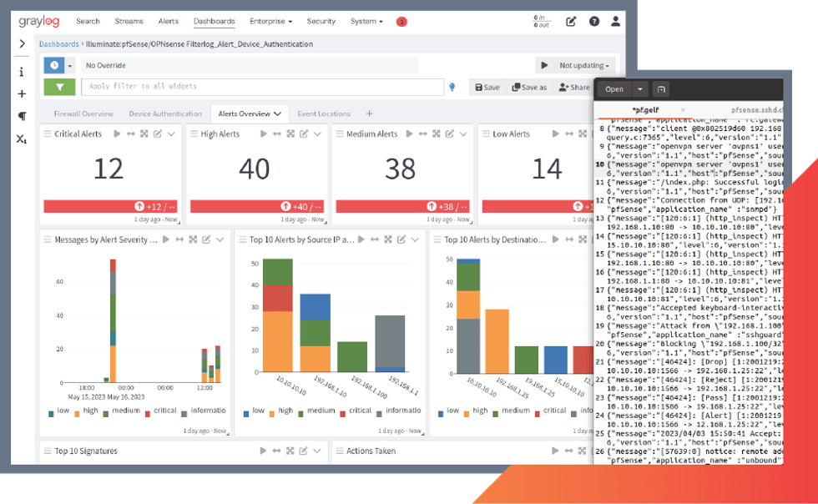Expand the Medium Alerts widget actions chevron

(465, 134)
